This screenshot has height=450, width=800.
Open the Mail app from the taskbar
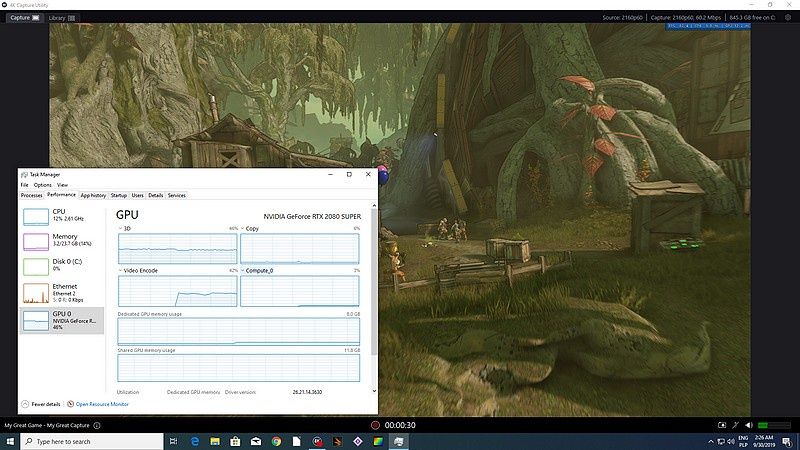point(256,441)
